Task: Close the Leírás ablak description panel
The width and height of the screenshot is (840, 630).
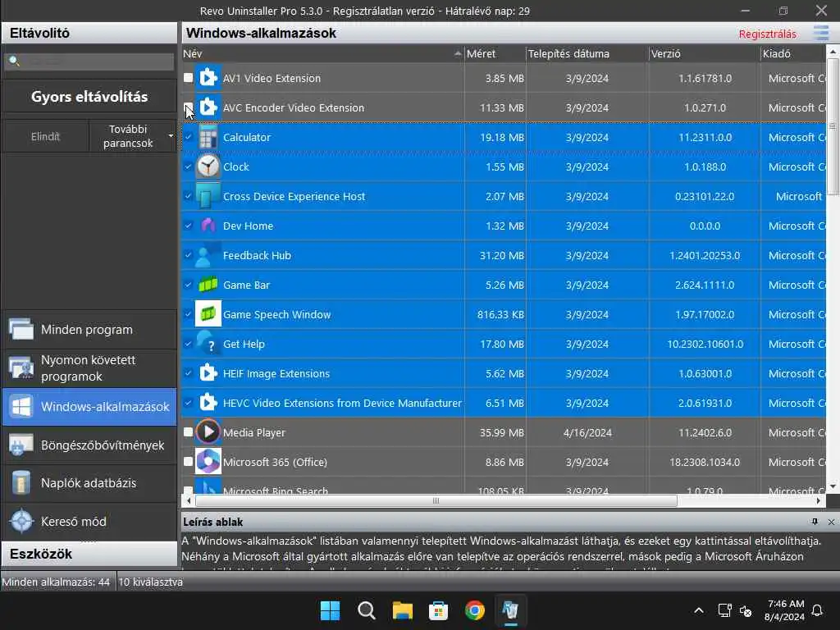Action: point(831,522)
